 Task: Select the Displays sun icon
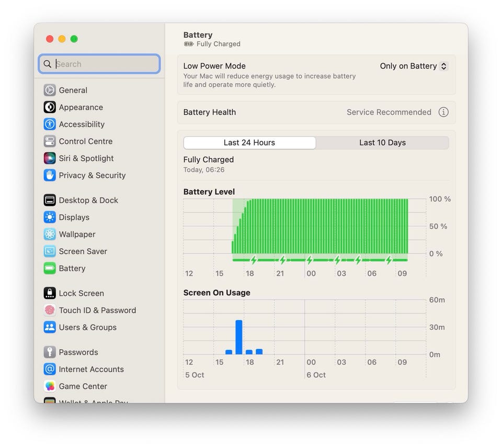50,217
